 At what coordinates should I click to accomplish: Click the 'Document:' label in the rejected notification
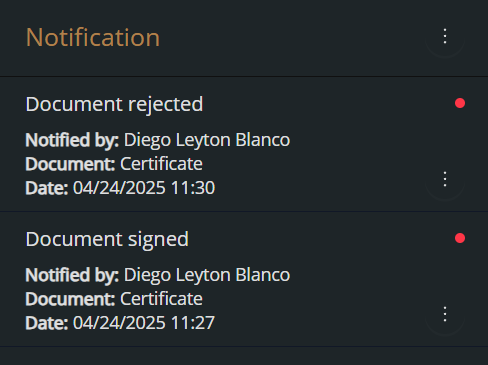(70, 164)
